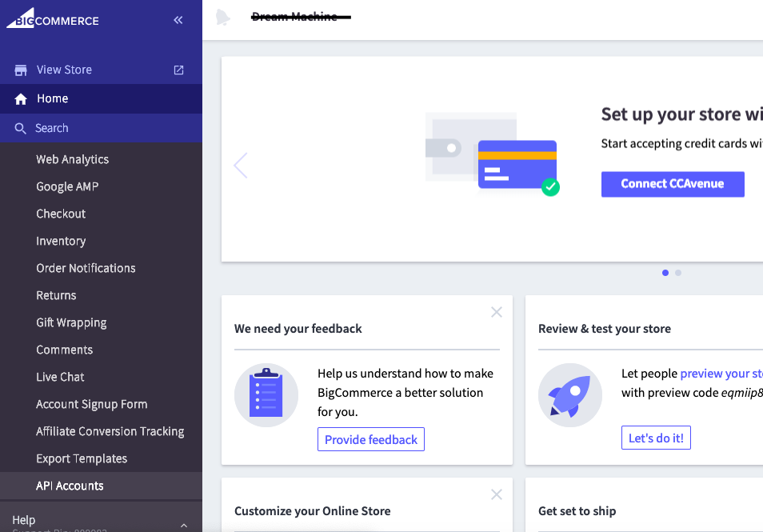The image size is (763, 532).
Task: Click the Search magnifier icon
Action: pyautogui.click(x=20, y=129)
